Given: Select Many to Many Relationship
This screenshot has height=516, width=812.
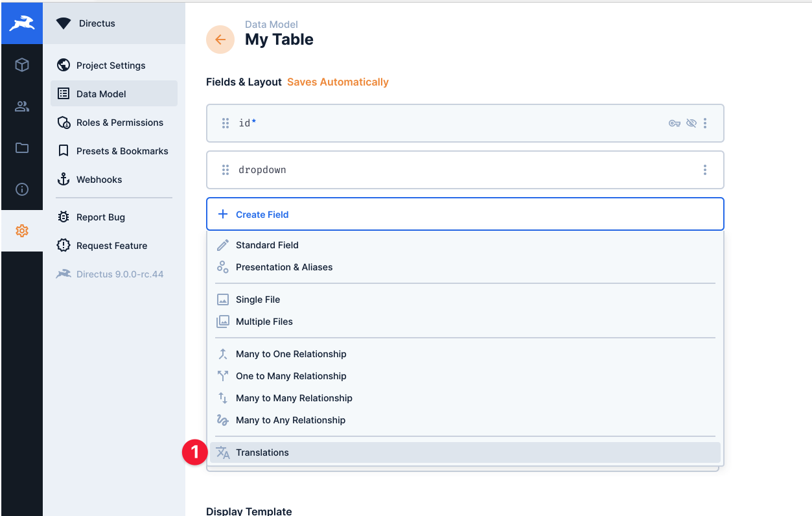Looking at the screenshot, I should click(x=465, y=398).
